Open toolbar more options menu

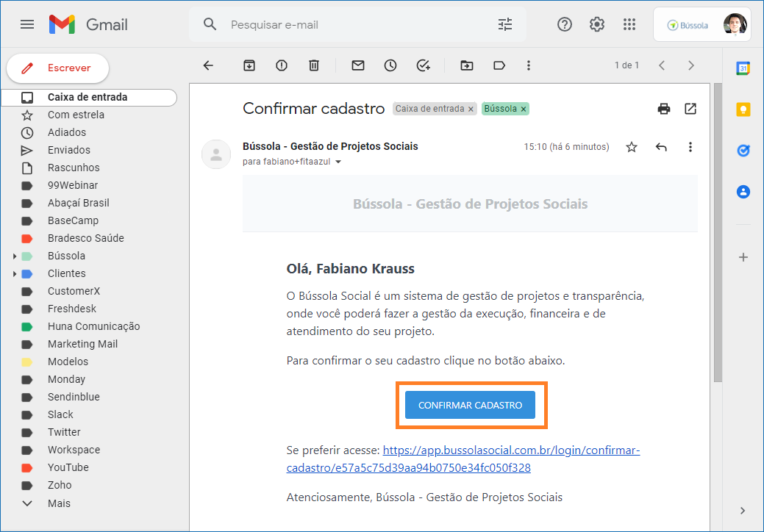tap(528, 65)
